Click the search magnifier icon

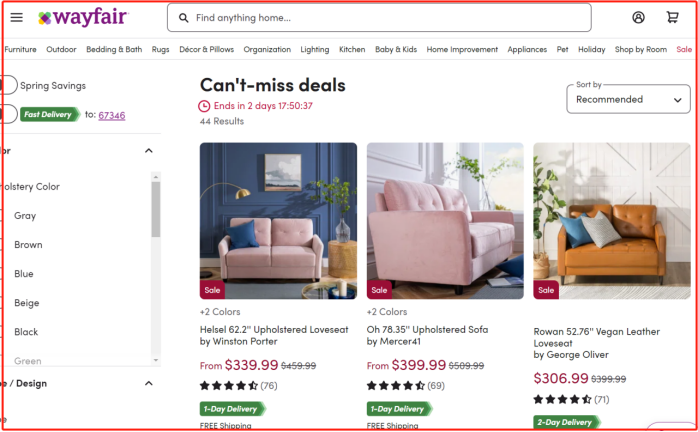[x=182, y=18]
